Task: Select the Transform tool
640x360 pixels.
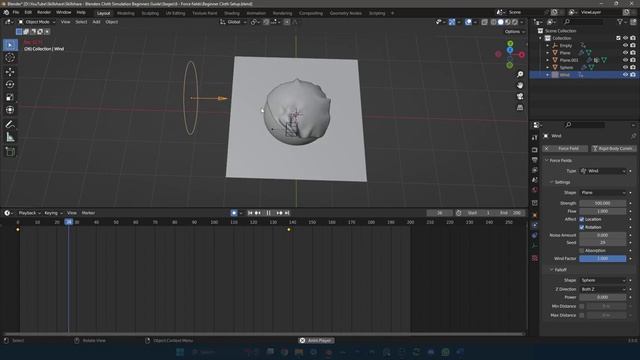Action: click(x=10, y=110)
